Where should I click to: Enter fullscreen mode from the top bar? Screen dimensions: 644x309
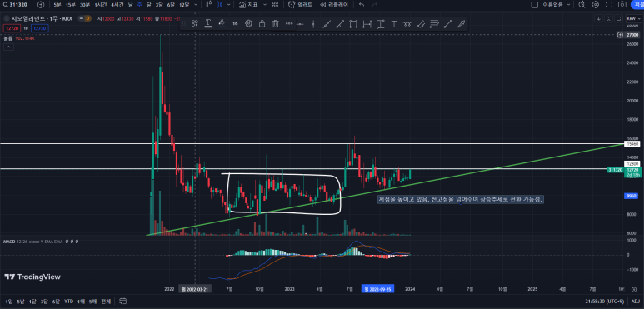tap(609, 5)
